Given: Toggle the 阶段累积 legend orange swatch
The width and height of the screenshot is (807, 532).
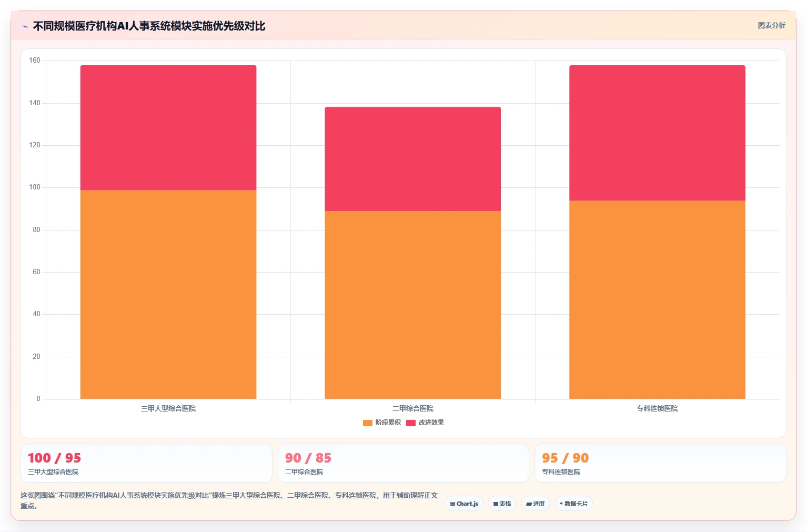Looking at the screenshot, I should coord(367,423).
